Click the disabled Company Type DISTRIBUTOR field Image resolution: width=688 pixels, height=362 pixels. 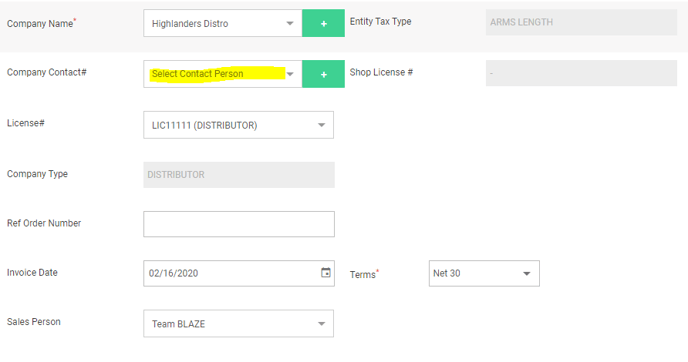click(239, 175)
